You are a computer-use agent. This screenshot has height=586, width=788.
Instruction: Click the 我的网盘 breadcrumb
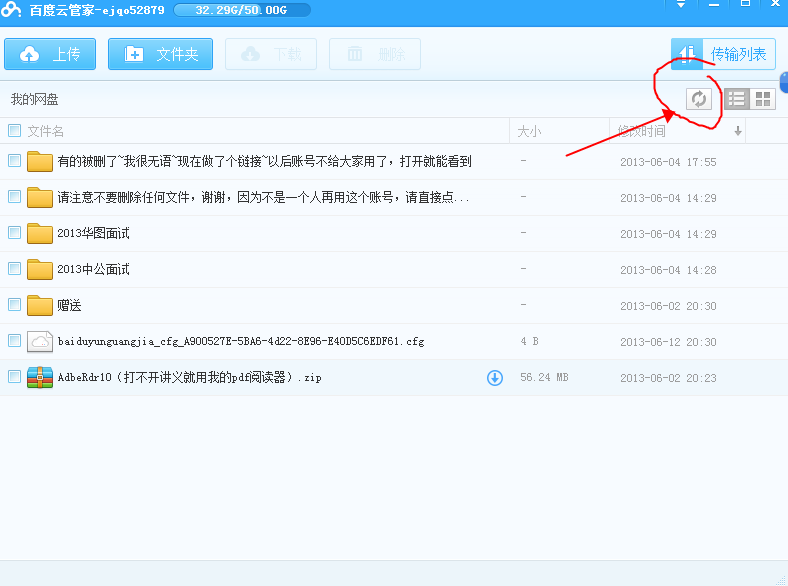[35, 99]
